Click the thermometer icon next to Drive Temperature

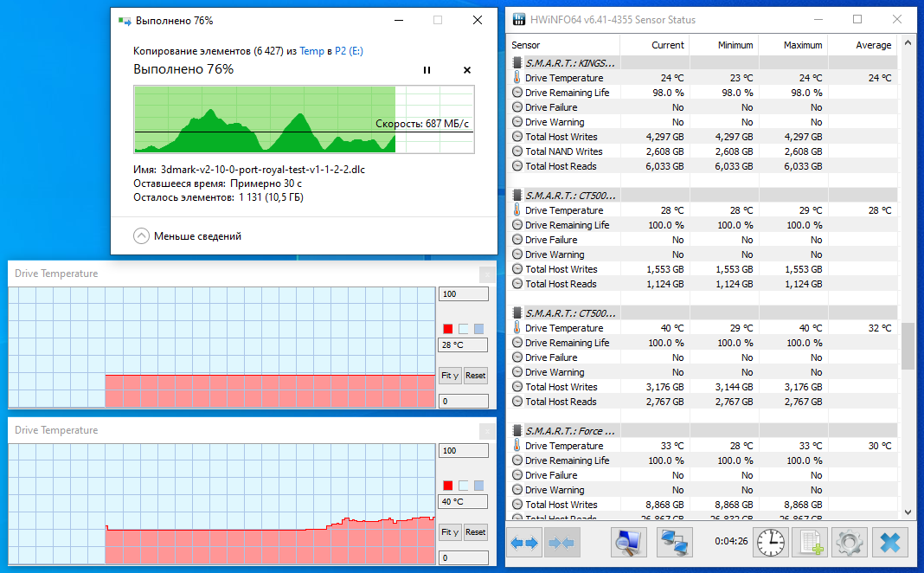click(518, 77)
